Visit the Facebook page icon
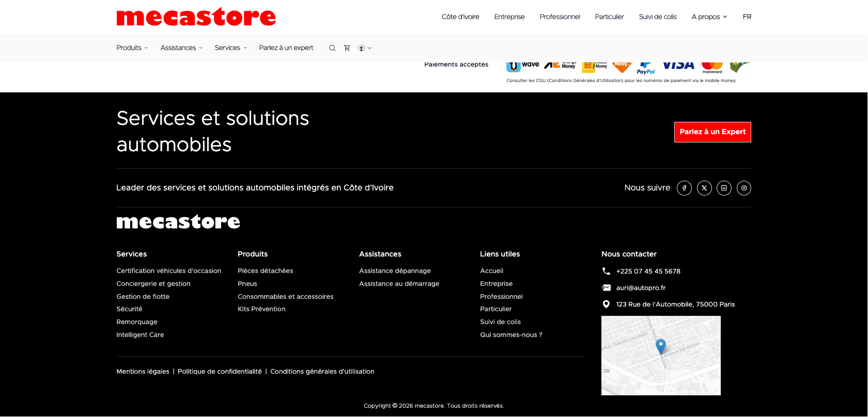 point(684,188)
